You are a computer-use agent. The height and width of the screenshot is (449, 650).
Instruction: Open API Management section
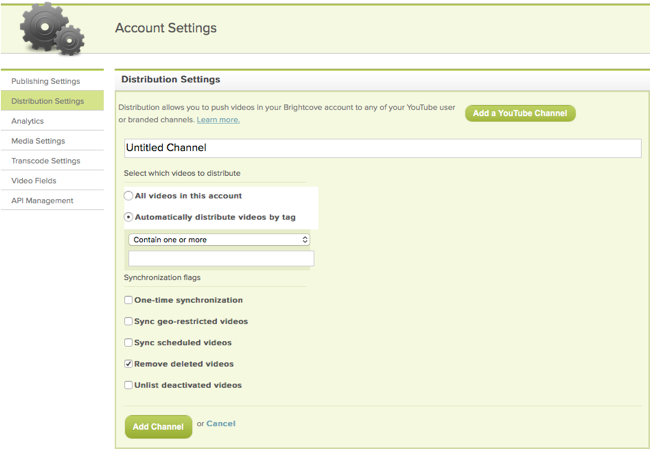tap(42, 201)
